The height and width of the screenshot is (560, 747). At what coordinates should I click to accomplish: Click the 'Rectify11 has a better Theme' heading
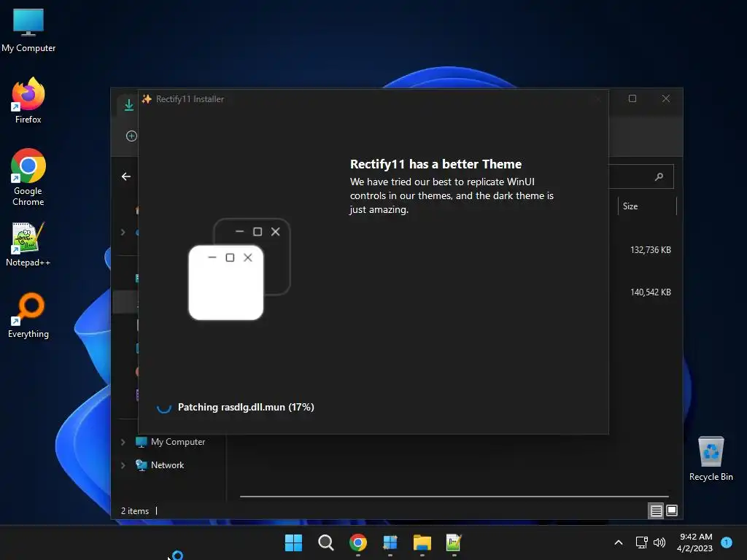point(436,164)
